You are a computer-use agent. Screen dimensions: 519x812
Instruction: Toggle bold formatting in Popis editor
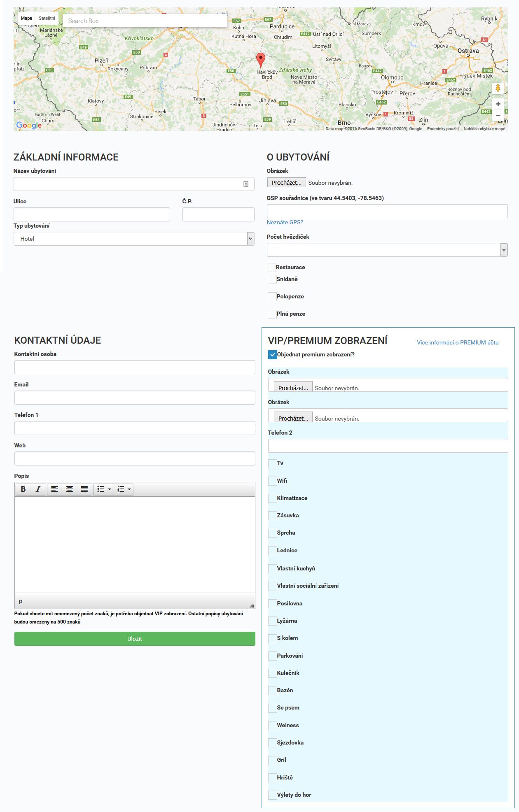click(x=23, y=489)
